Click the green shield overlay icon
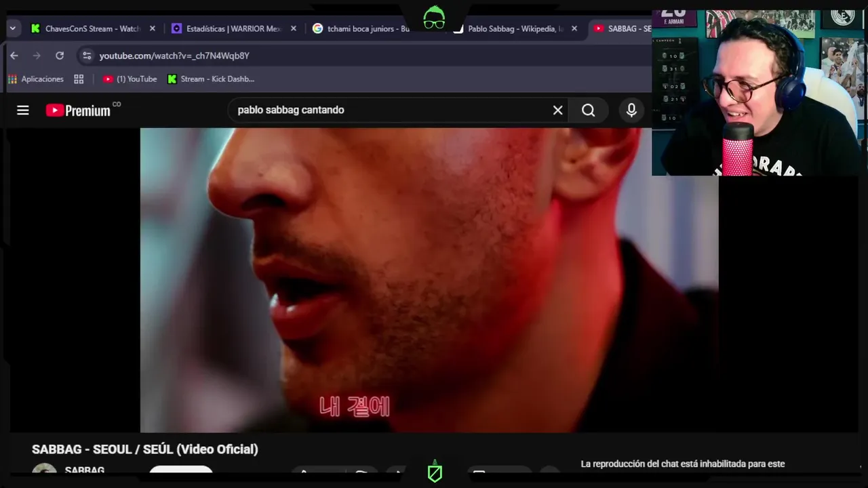Screen dimensions: 868x488 coord(435,472)
